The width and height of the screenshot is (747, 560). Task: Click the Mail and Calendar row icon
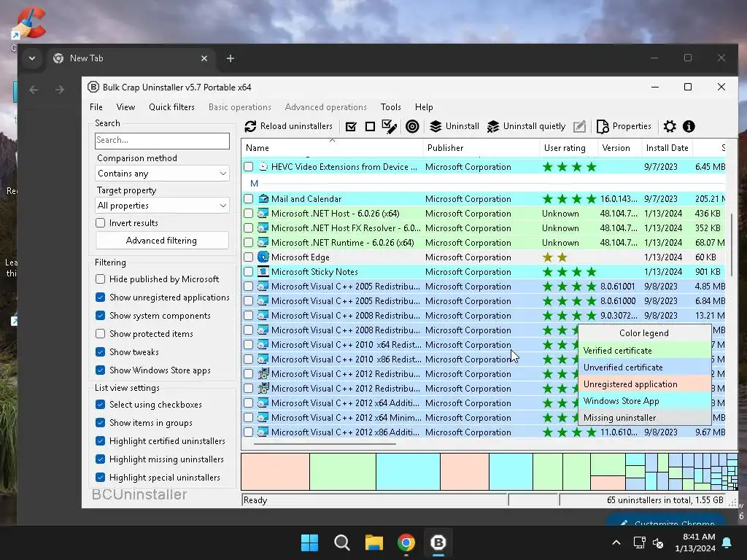[263, 198]
